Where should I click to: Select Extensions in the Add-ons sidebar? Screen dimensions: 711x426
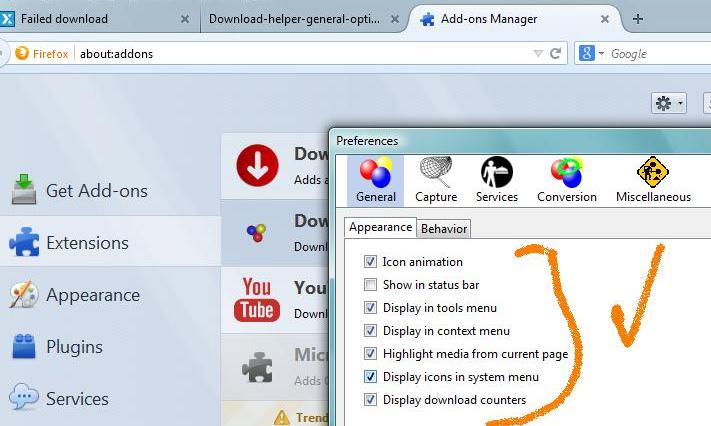[x=110, y=242]
